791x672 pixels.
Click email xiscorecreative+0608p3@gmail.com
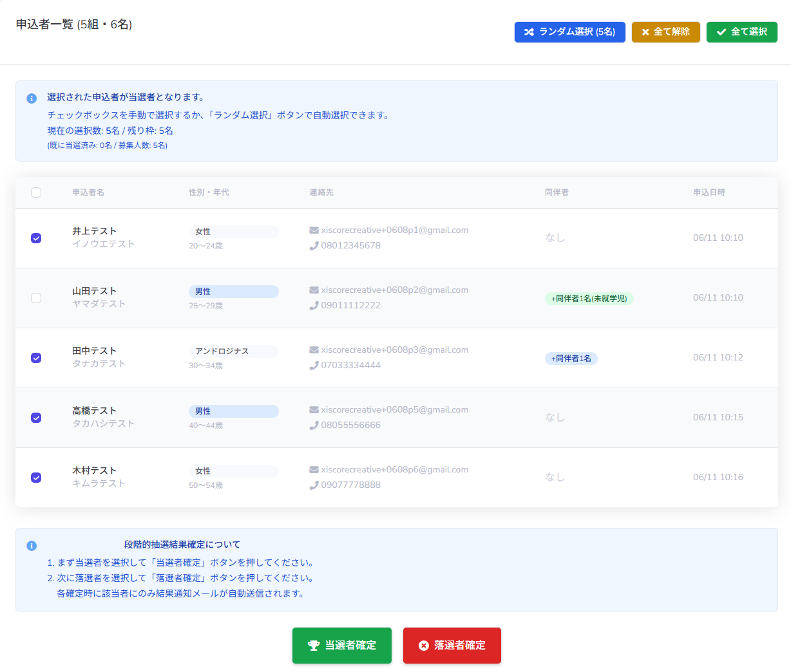[395, 350]
